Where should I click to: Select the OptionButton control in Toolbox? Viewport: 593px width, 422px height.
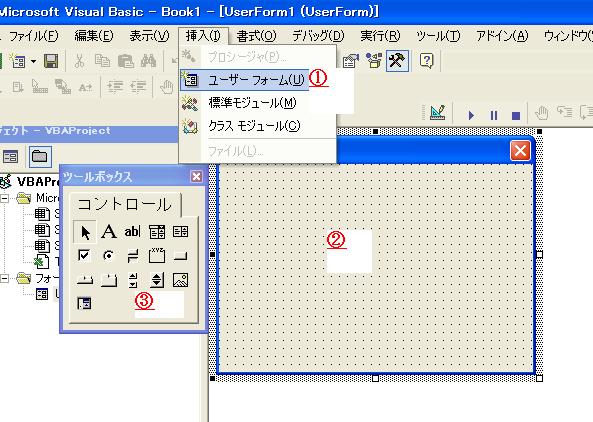109,256
